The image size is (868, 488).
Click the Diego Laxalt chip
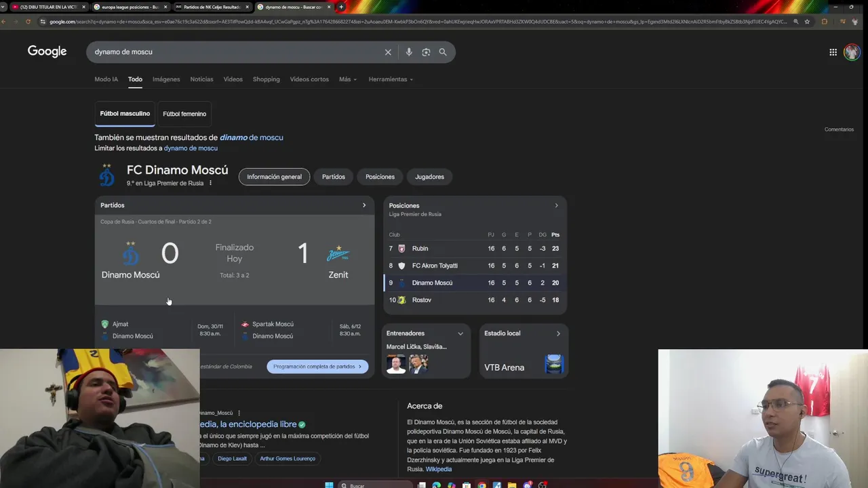point(232,459)
